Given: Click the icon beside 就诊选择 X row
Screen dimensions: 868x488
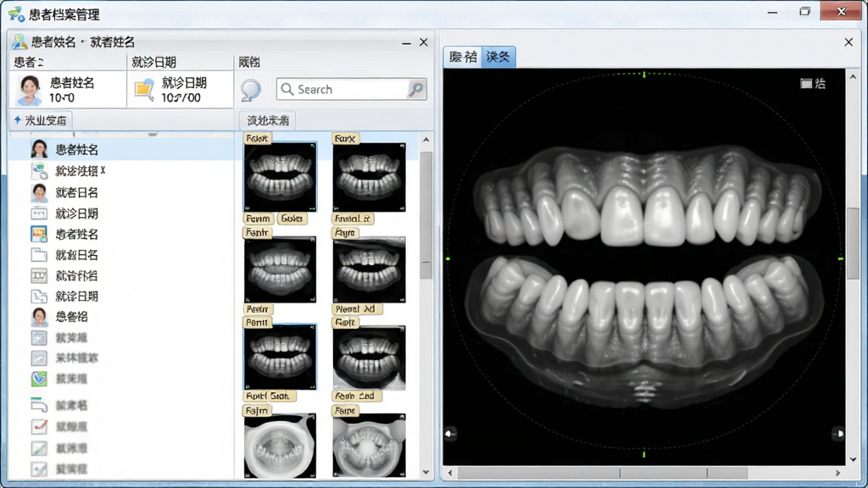Looking at the screenshot, I should point(39,171).
